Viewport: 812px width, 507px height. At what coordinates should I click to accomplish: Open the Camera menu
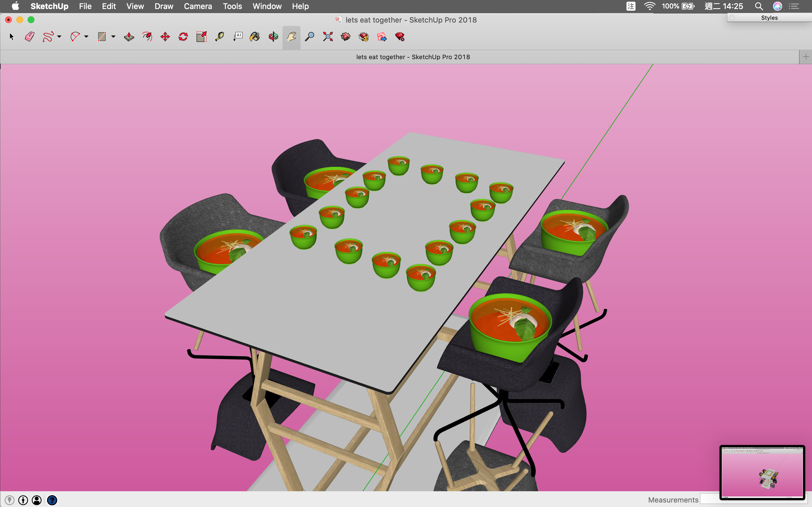198,6
